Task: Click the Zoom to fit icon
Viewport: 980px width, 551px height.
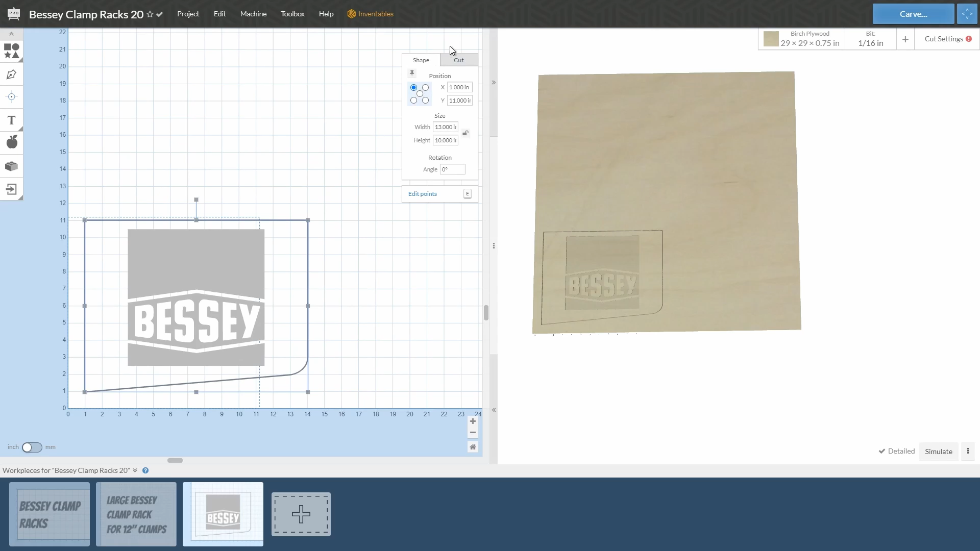Action: (473, 446)
